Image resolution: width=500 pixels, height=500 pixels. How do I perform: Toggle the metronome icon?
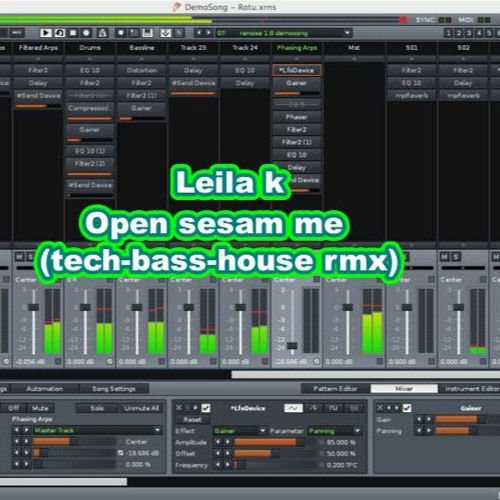(102, 33)
